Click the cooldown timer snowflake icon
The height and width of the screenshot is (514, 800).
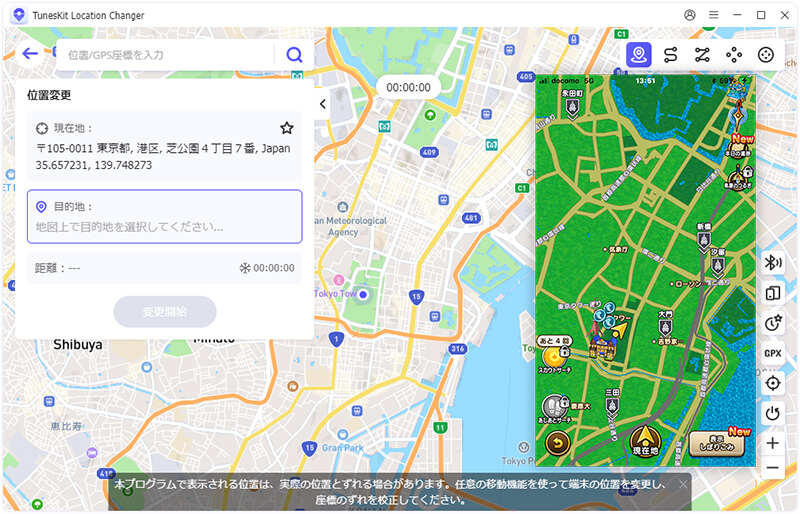pos(245,268)
